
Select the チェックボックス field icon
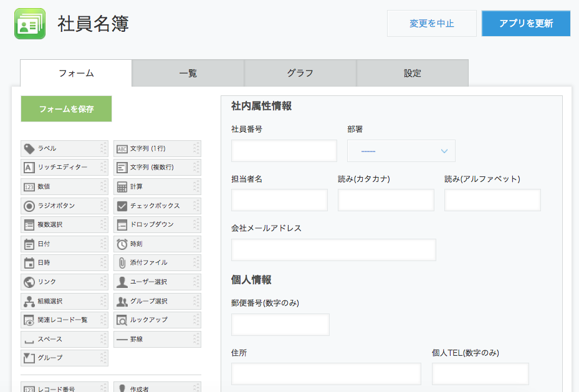(122, 206)
